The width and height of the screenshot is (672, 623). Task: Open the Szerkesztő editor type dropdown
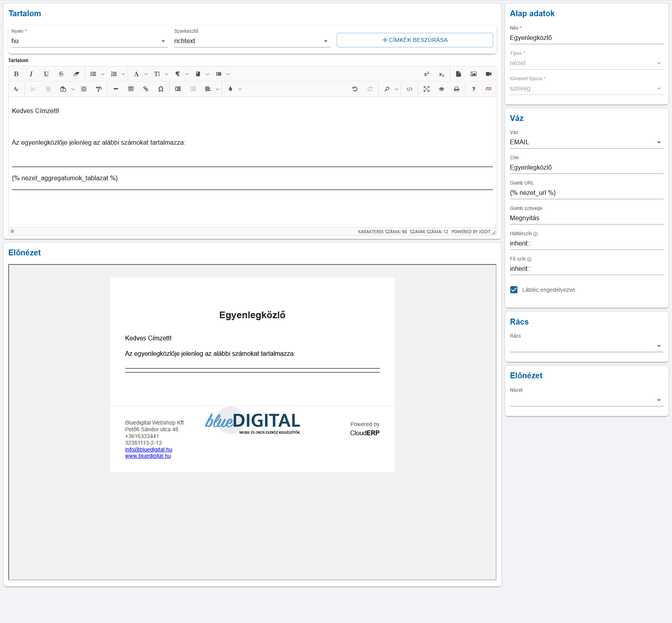(x=252, y=41)
